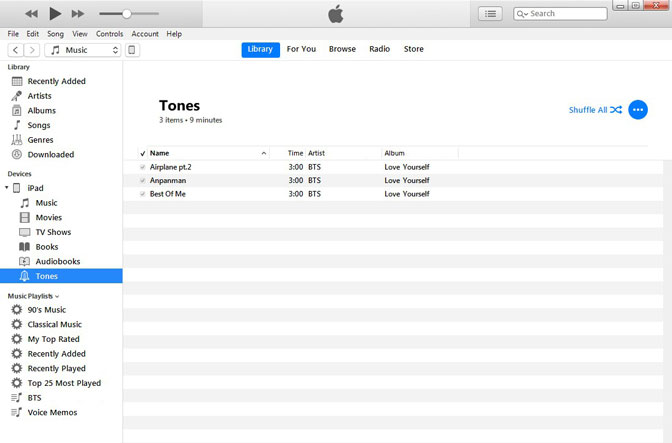This screenshot has width=672, height=443.
Task: Switch to the Radio tab
Action: click(380, 49)
